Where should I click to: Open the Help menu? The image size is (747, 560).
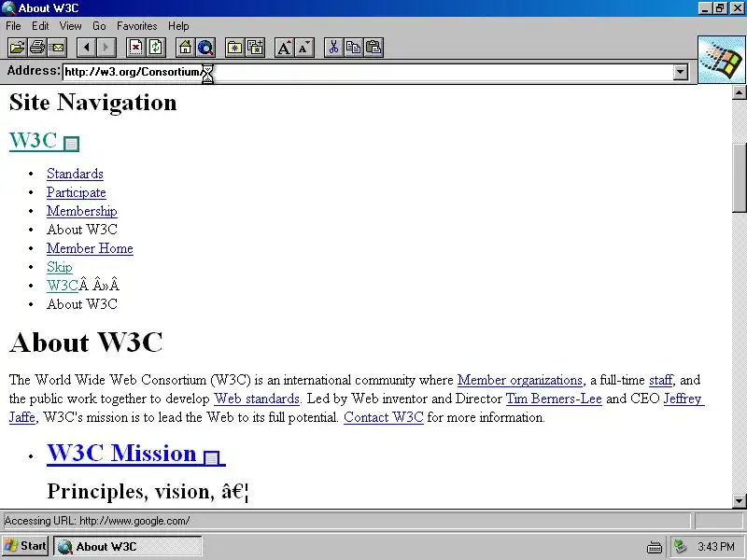coord(178,26)
